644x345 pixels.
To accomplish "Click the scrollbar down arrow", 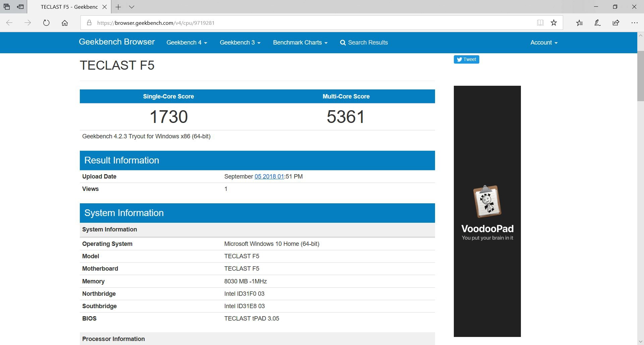I will point(640,342).
